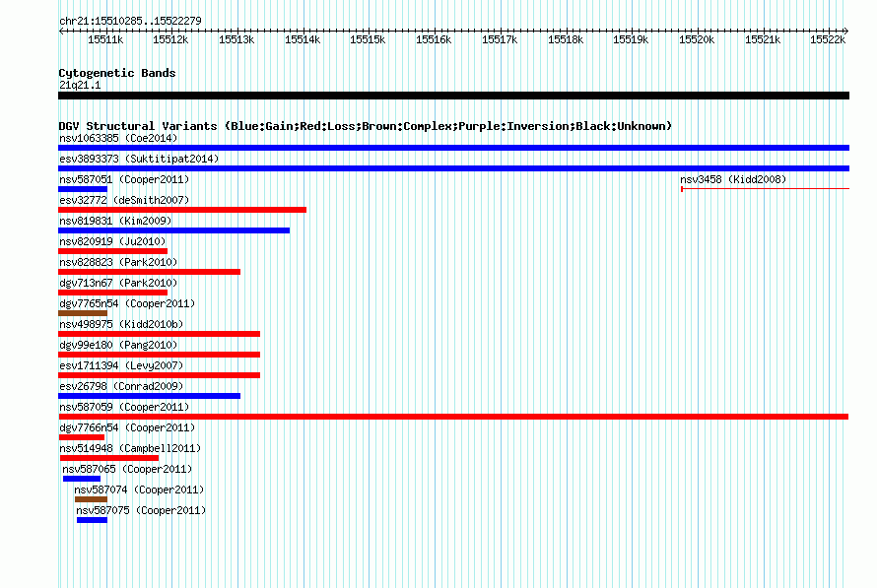Click the esv32772 (deSmith2007) label
877x588 pixels.
pyautogui.click(x=124, y=200)
